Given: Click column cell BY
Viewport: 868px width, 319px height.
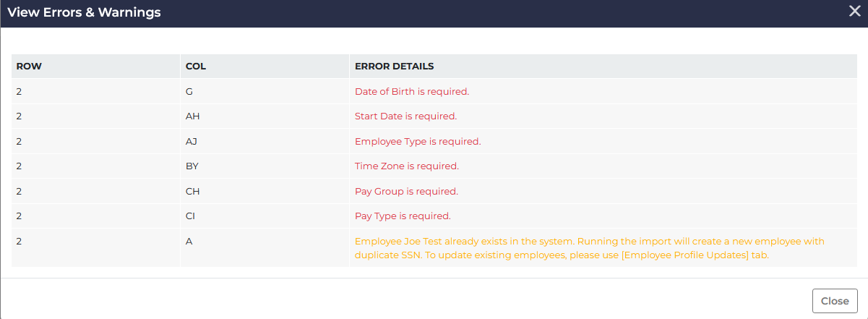Looking at the screenshot, I should click(192, 166).
